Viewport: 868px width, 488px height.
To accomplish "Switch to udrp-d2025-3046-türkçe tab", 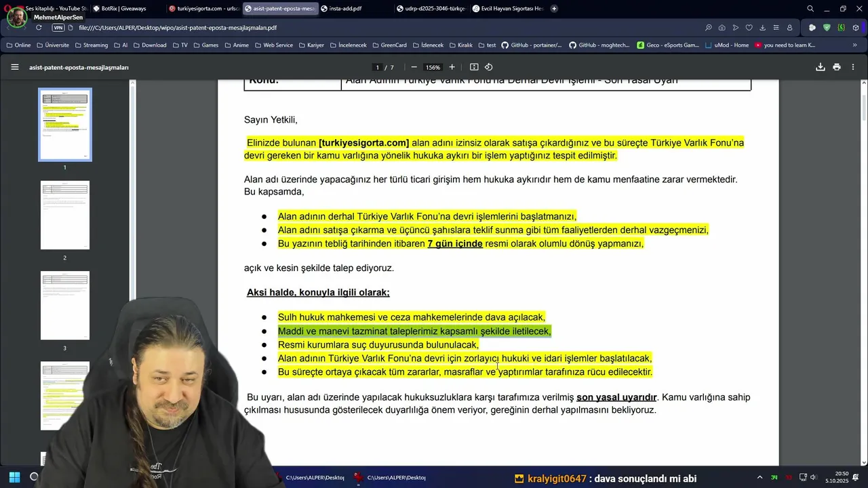I will (431, 9).
